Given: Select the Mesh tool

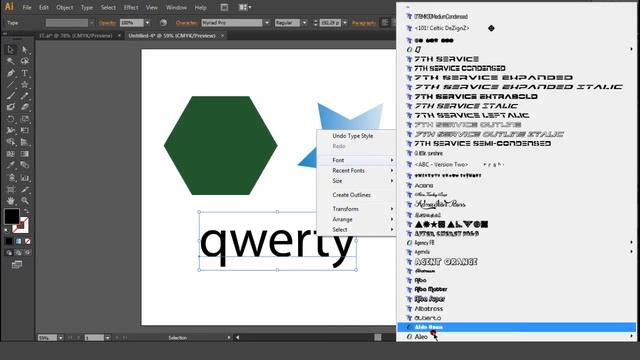Looking at the screenshot, I should [11, 154].
